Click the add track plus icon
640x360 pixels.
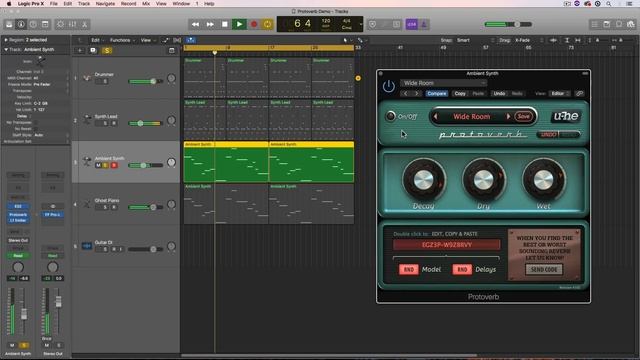[80, 51]
